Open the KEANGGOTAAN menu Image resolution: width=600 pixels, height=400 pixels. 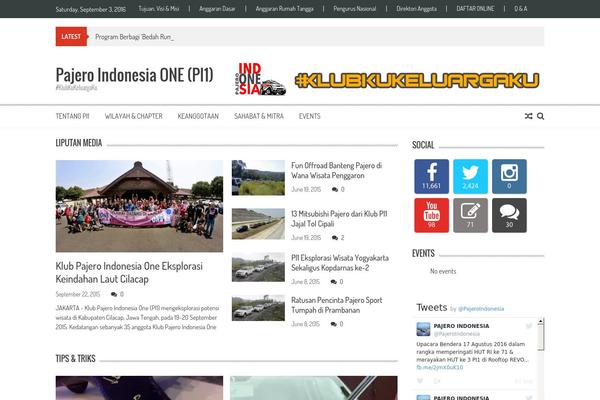tap(198, 116)
